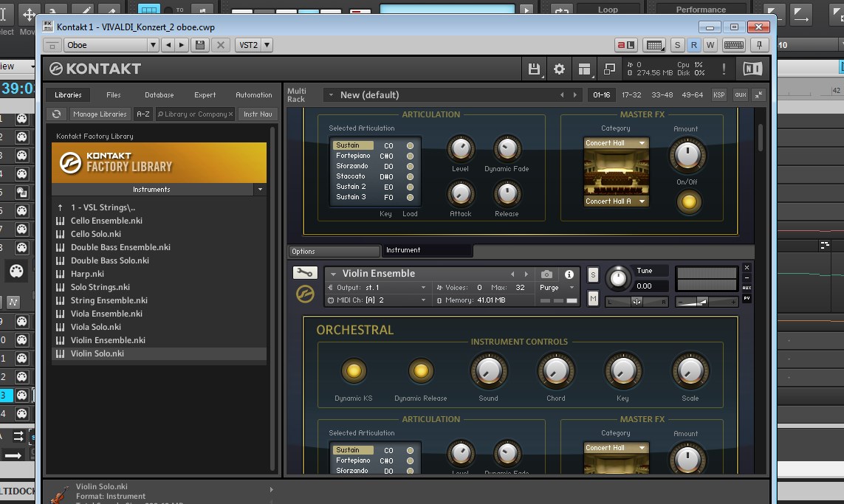
Task: Click the Kontakt save floppy disk icon
Action: click(x=534, y=69)
